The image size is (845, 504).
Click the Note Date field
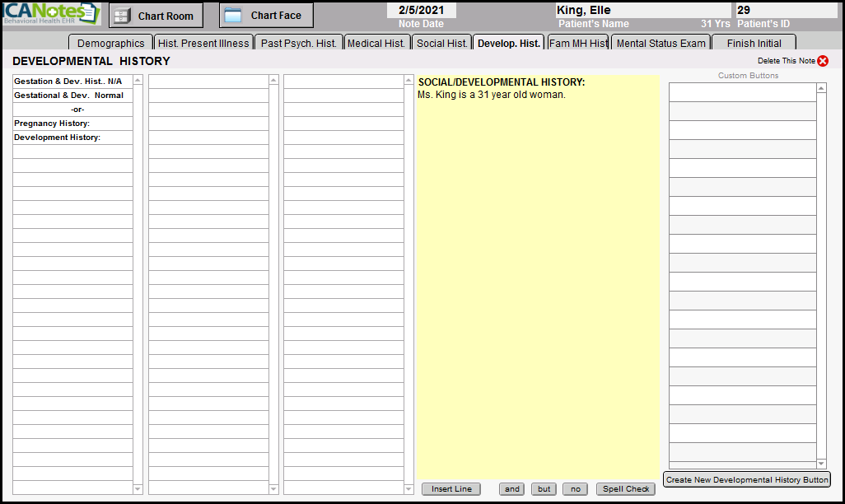(421, 11)
